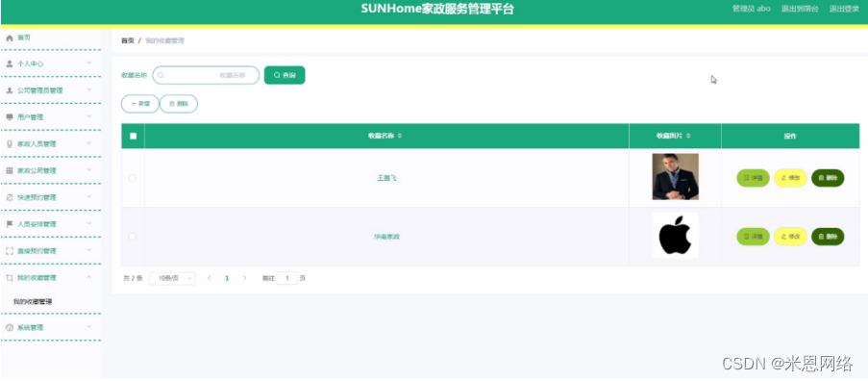Click 修改 for row 华南家政
The height and width of the screenshot is (381, 868).
[790, 237]
